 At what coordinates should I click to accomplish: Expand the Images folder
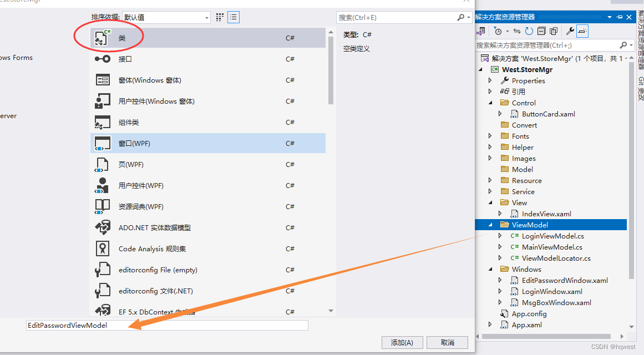(x=490, y=158)
